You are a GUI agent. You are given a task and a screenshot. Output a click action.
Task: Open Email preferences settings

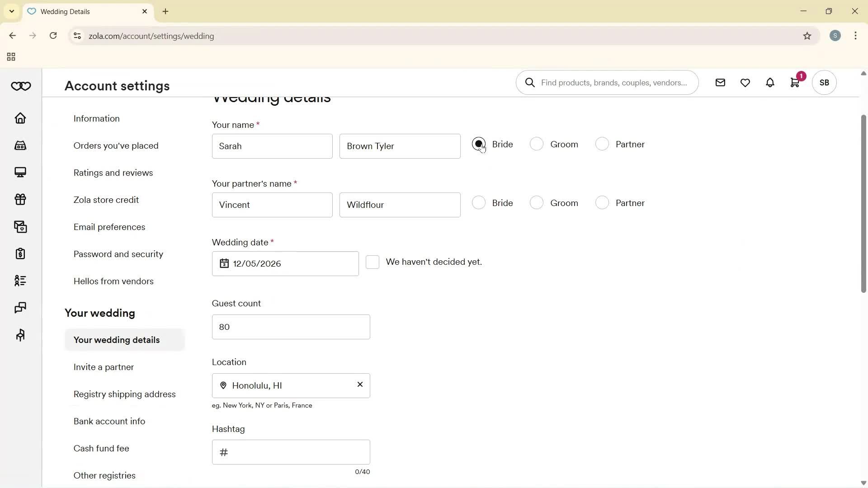point(109,227)
